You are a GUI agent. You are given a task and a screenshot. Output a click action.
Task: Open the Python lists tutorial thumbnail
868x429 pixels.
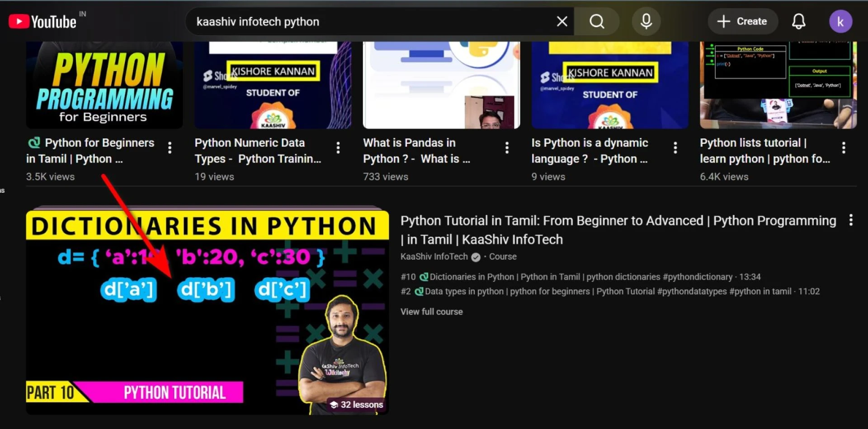point(778,85)
